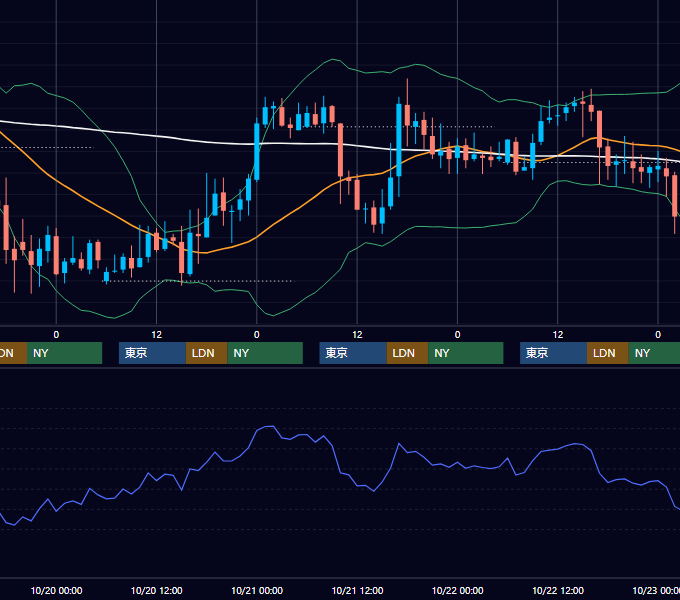The height and width of the screenshot is (600, 680).
Task: Select the NY session block starting 10/20
Action: 265,353
